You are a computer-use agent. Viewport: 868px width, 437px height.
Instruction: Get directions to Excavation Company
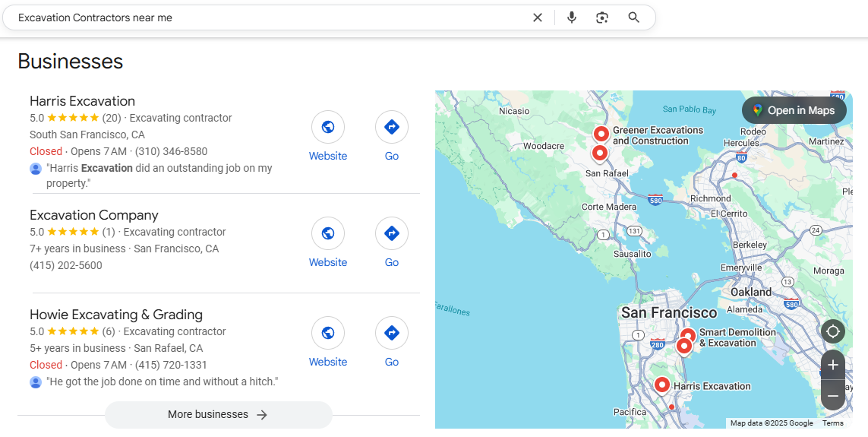(x=391, y=233)
